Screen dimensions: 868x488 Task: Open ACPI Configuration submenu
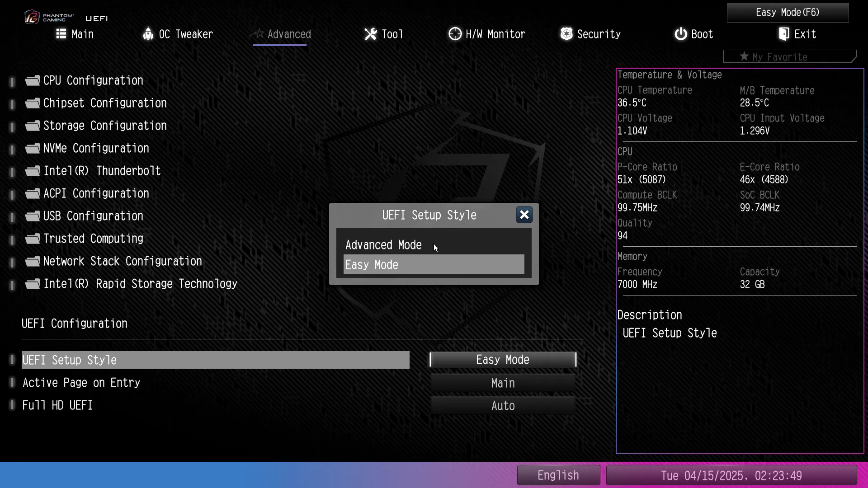pyautogui.click(x=96, y=193)
